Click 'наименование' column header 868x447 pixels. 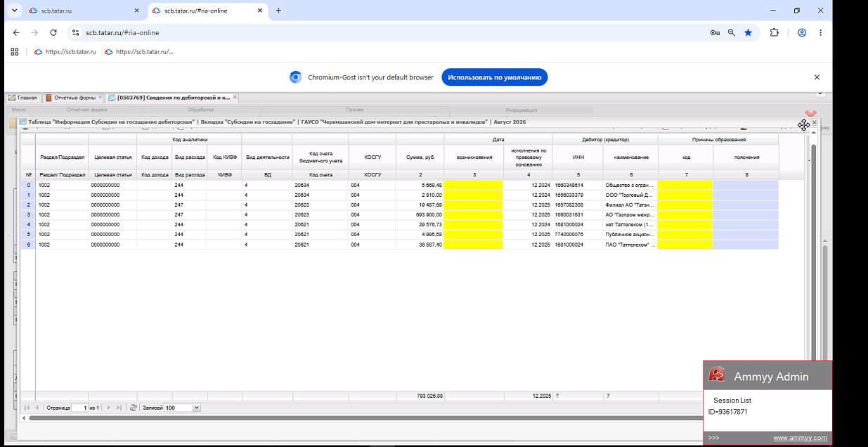click(630, 157)
